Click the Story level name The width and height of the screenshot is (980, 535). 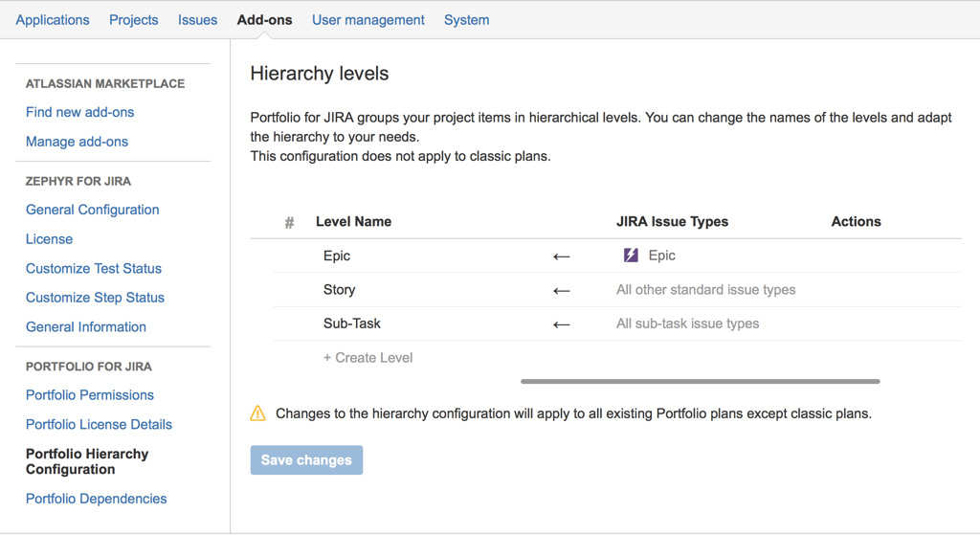coord(340,289)
